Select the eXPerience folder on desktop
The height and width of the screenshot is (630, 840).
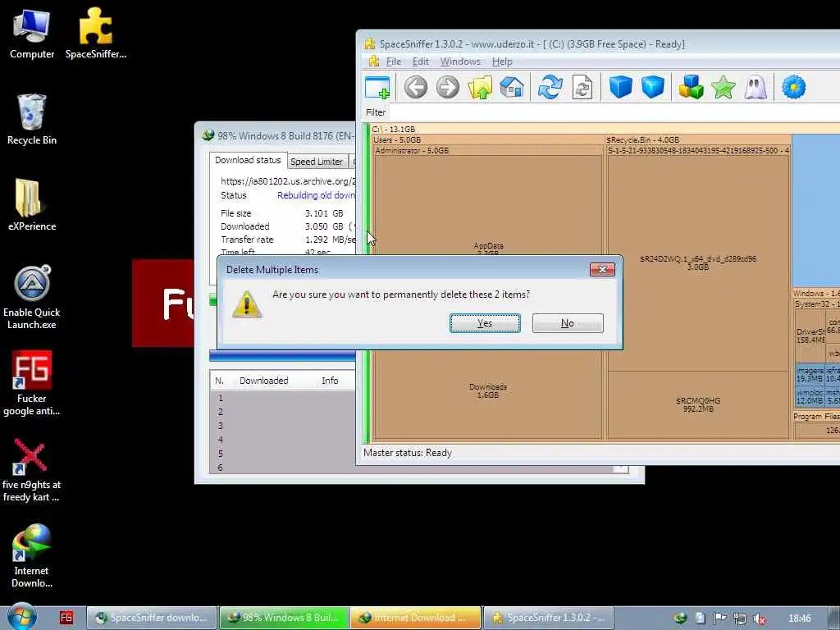coord(32,205)
